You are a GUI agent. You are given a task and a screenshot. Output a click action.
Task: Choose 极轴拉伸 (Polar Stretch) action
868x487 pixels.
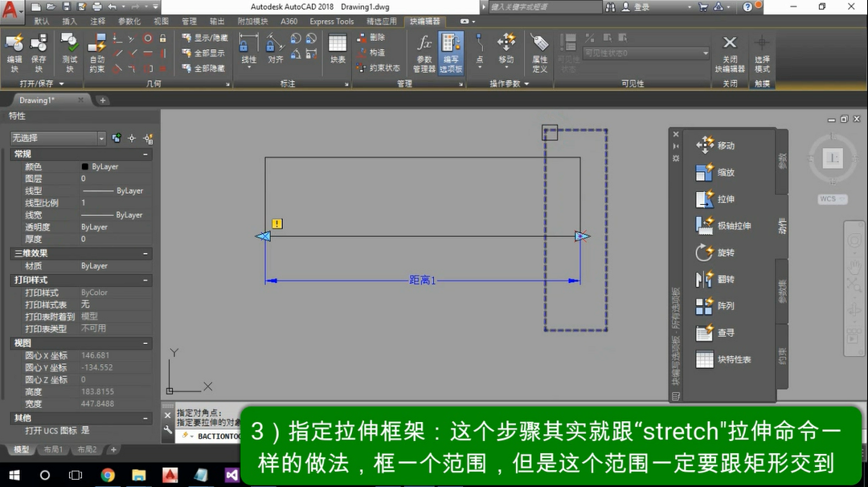[723, 225]
